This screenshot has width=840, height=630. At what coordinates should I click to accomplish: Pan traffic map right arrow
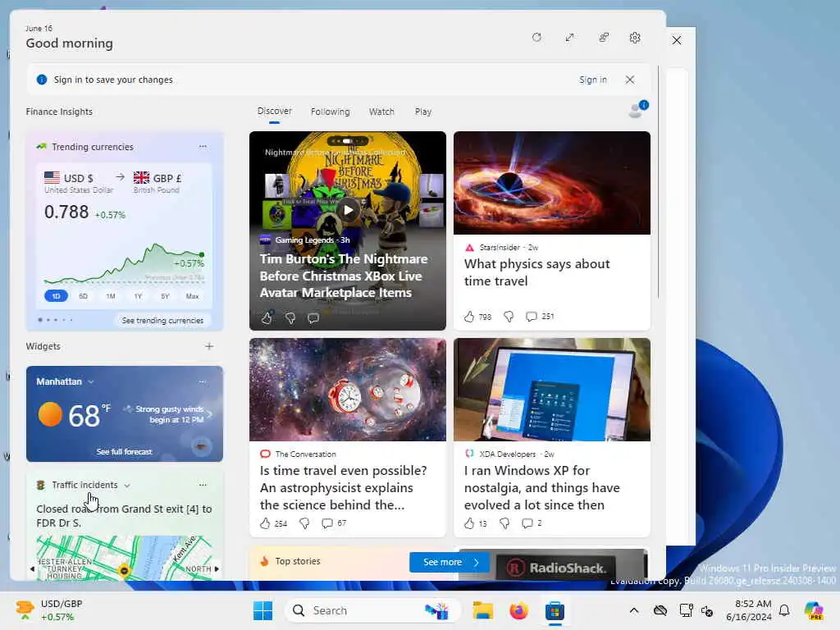(x=217, y=569)
